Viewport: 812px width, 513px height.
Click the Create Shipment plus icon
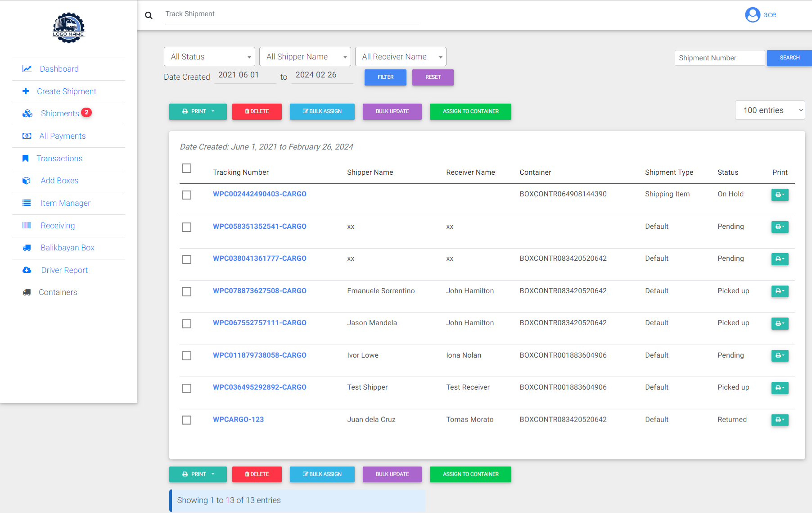pos(26,91)
